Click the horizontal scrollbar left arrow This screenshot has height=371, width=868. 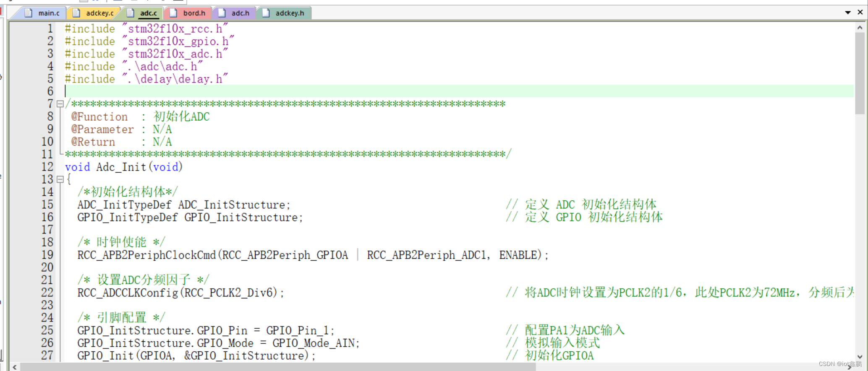click(x=15, y=367)
